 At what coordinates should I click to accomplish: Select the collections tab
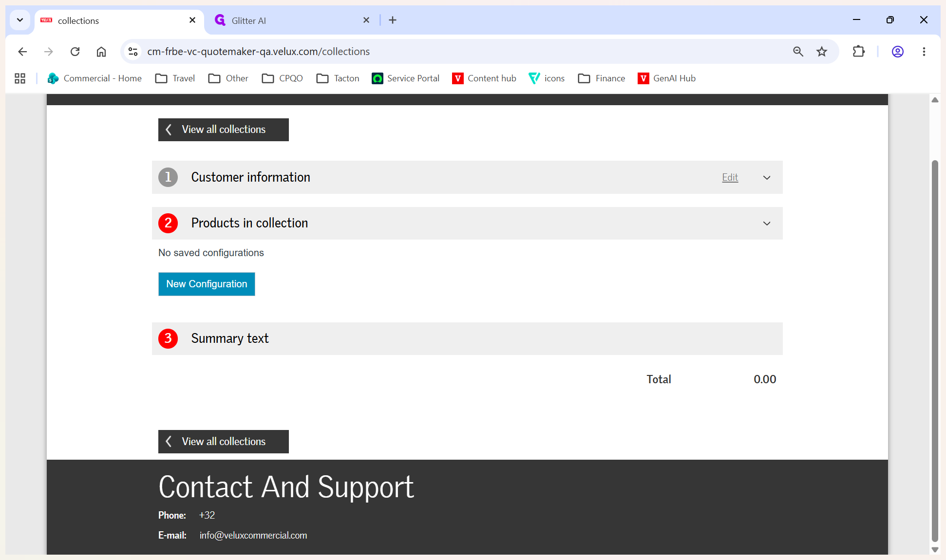(x=119, y=20)
